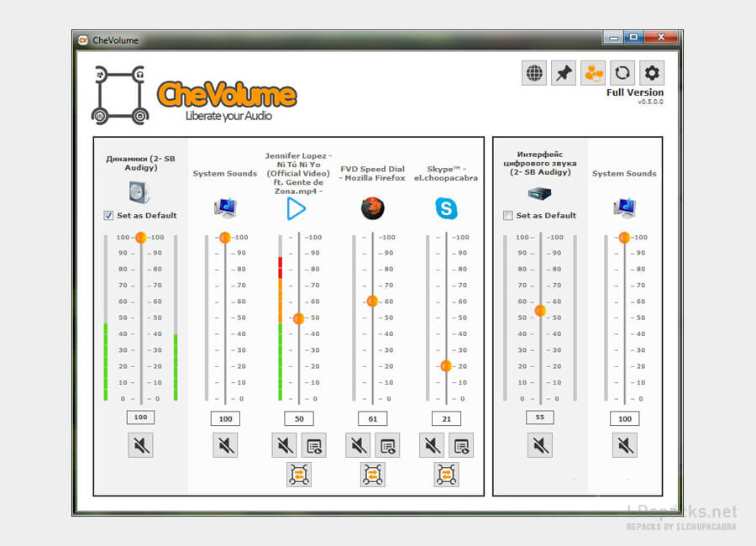Mute the Skype channel

click(x=432, y=445)
